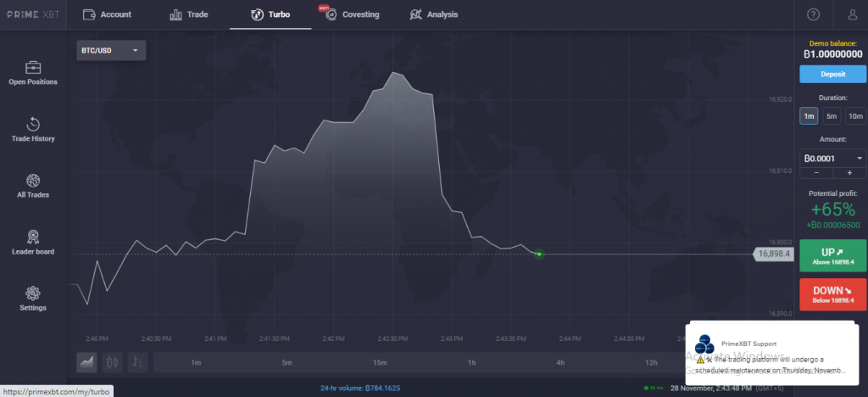Set chart timeframe to 1h
Viewport: 868px width, 397px height.
(471, 363)
